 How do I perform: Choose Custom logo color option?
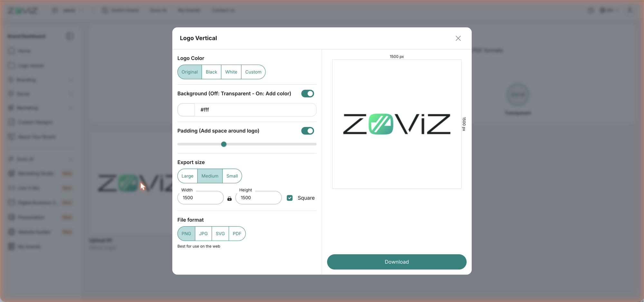pyautogui.click(x=253, y=72)
